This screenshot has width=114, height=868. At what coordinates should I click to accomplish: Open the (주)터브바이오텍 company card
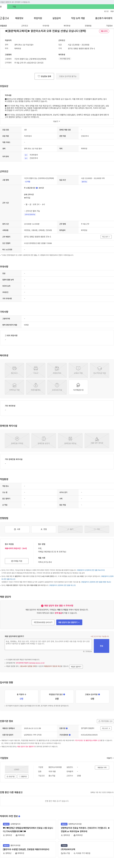pos(86,849)
